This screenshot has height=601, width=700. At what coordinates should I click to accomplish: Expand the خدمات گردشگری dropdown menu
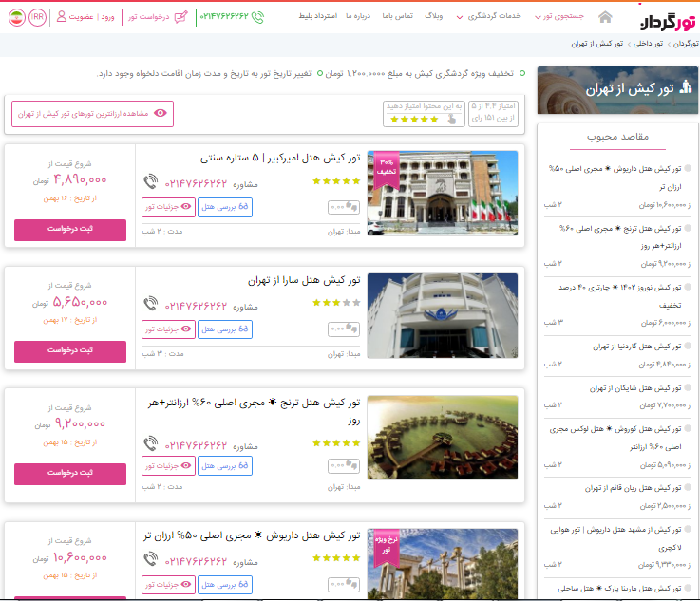point(488,16)
